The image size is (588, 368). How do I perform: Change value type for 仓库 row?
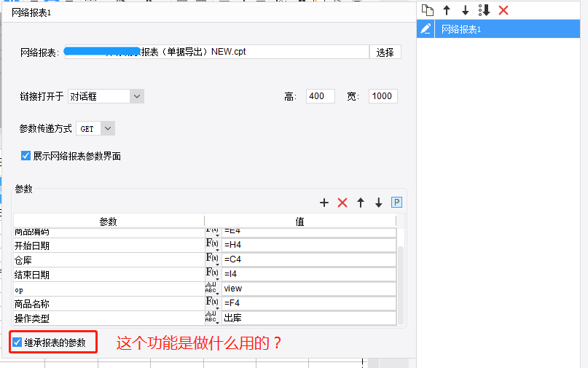212,259
